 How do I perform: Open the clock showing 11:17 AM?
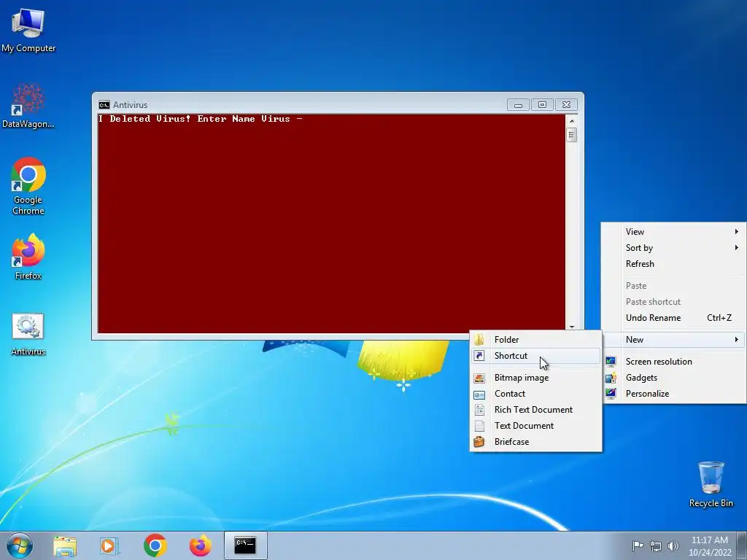710,546
